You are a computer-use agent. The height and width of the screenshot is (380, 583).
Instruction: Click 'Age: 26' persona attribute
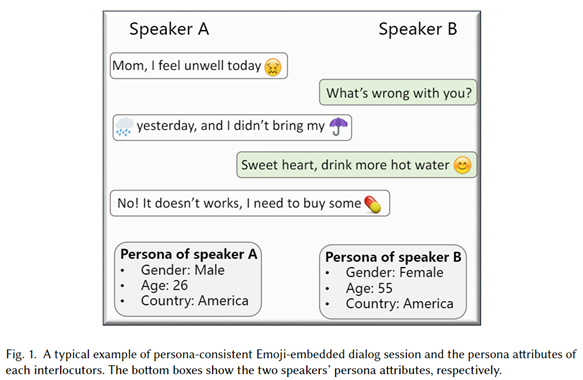pos(164,285)
